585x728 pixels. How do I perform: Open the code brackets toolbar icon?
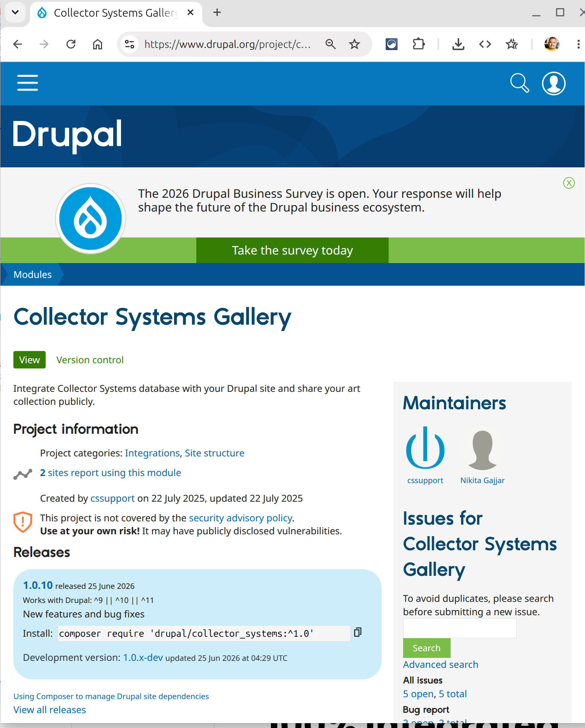(x=485, y=45)
